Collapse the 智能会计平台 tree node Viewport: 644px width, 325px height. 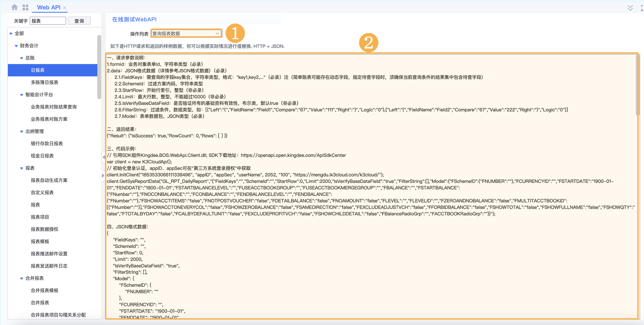[22, 95]
